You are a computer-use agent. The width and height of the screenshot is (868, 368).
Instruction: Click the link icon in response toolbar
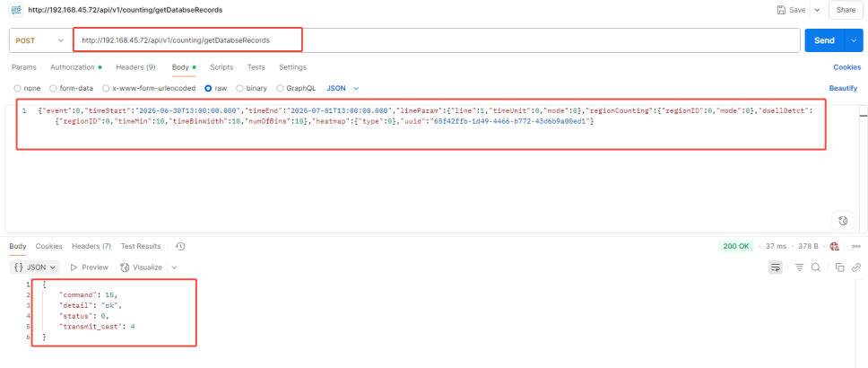855,267
